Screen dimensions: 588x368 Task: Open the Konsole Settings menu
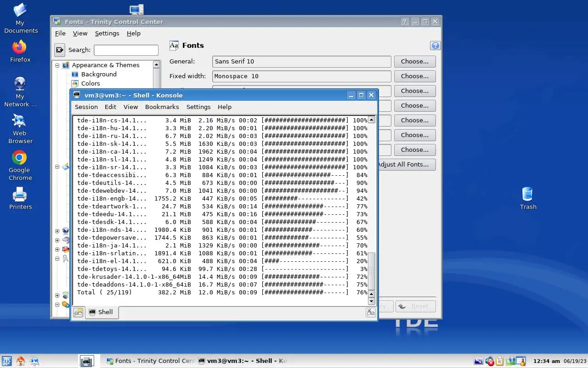coord(198,107)
